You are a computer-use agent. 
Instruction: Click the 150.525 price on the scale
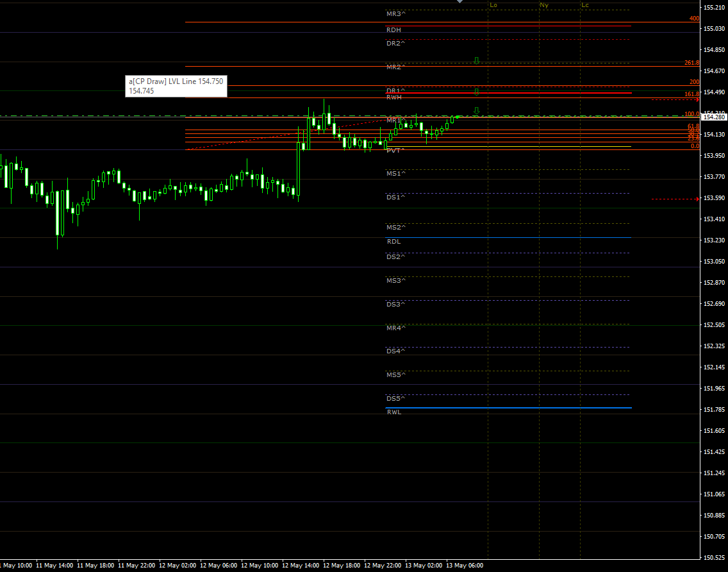pos(714,557)
